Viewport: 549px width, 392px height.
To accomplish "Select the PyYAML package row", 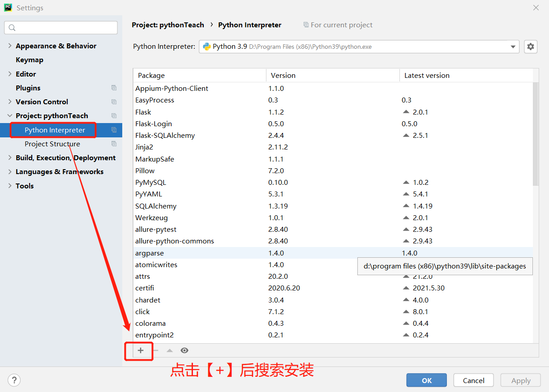I will [333, 194].
